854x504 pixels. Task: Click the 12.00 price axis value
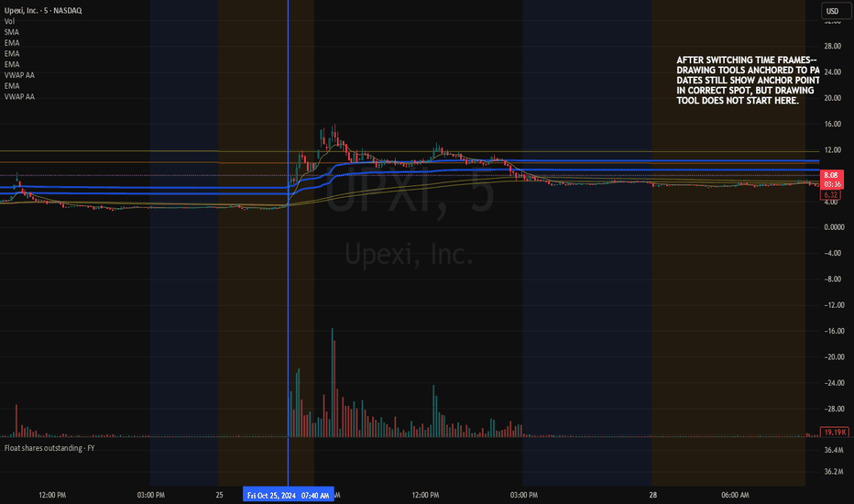coord(832,150)
